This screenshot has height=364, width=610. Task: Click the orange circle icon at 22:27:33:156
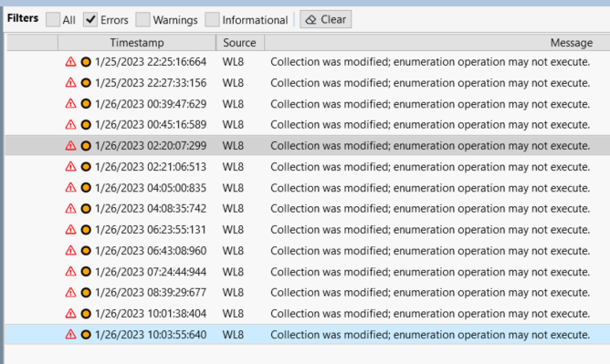point(86,83)
